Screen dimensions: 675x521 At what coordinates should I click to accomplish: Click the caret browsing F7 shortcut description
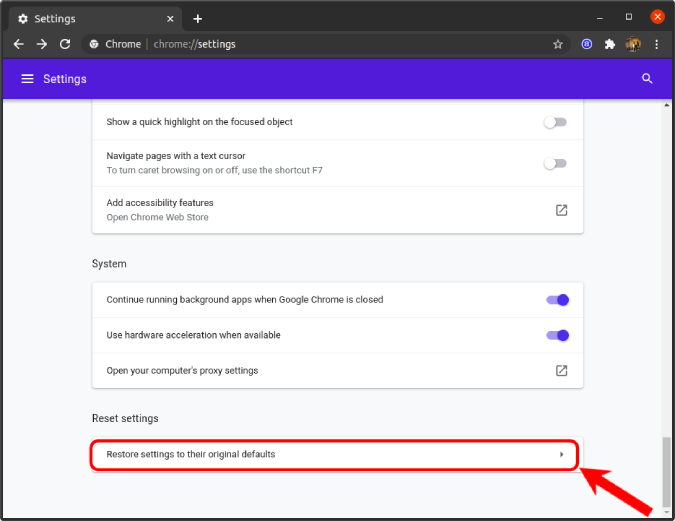pos(214,171)
